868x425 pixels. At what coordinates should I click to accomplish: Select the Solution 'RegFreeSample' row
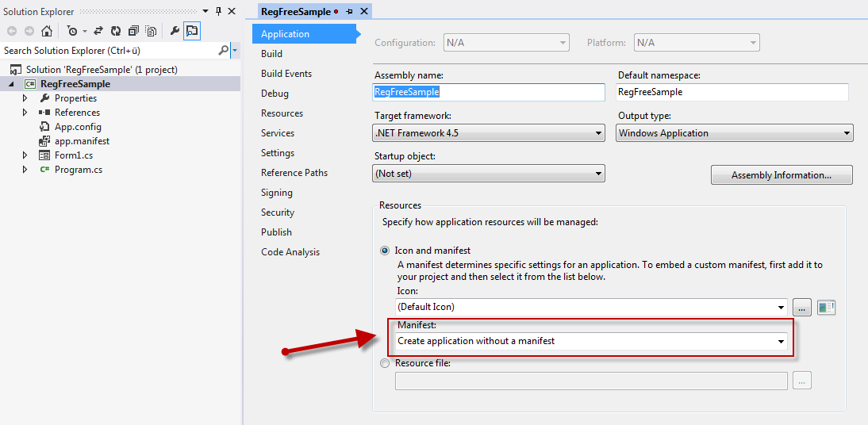pyautogui.click(x=121, y=70)
